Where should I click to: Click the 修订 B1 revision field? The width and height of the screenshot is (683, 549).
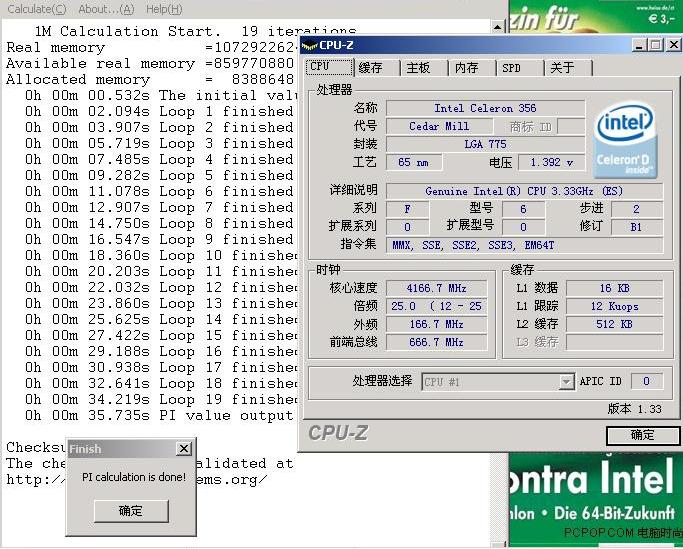637,227
